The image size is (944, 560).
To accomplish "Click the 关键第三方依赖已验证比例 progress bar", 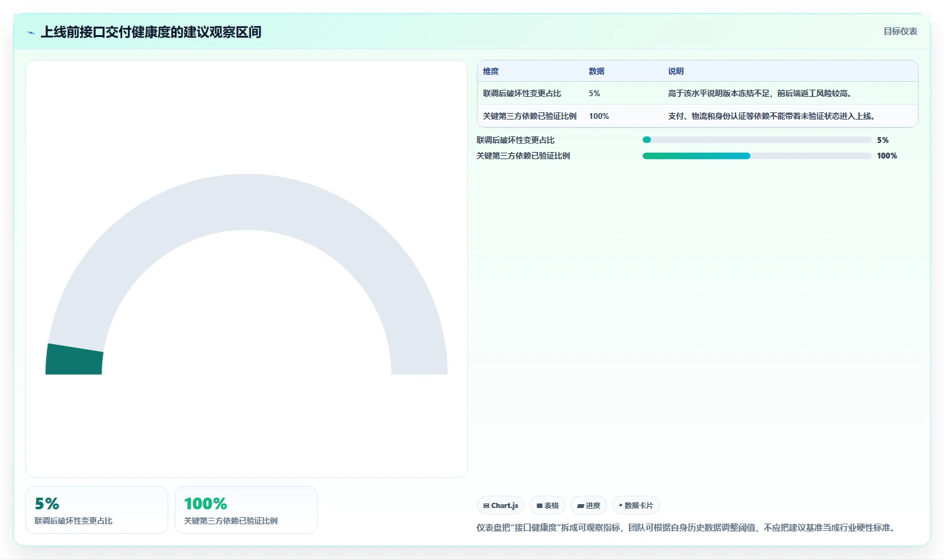I will (x=757, y=156).
